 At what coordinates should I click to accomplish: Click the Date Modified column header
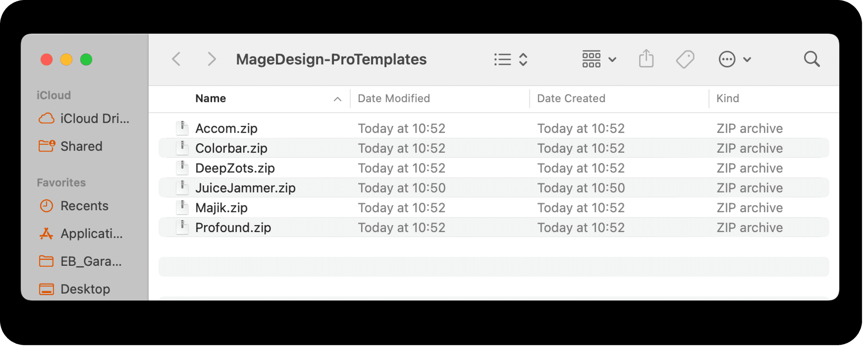pos(393,98)
